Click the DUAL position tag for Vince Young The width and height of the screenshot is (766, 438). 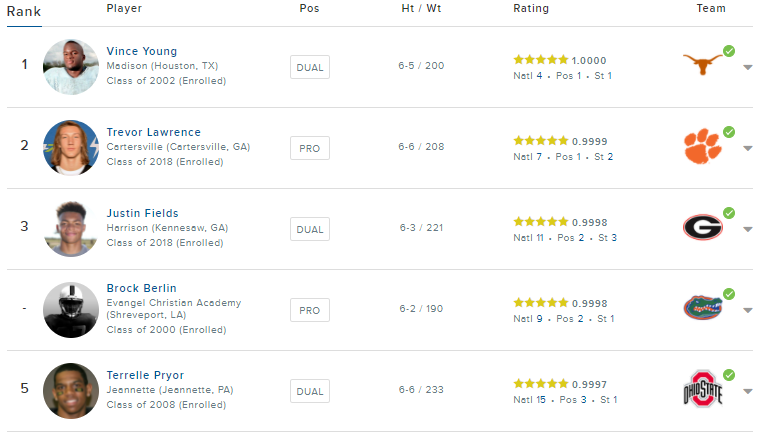(310, 67)
